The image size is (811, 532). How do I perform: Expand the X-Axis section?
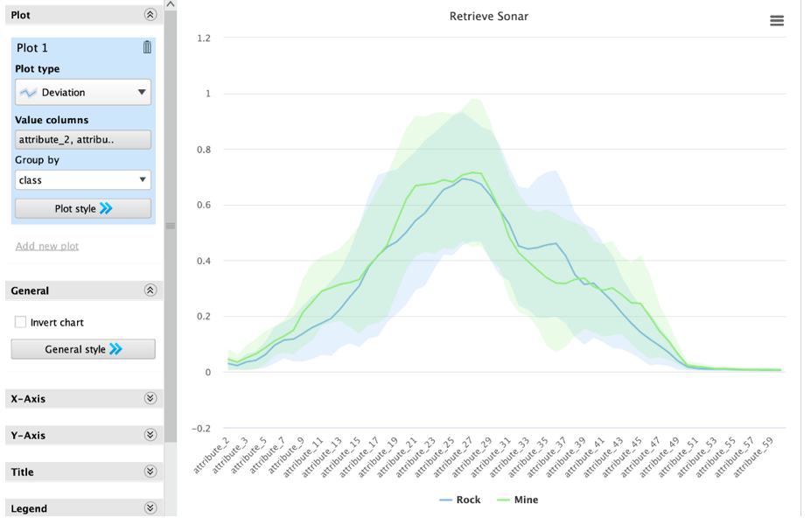150,398
